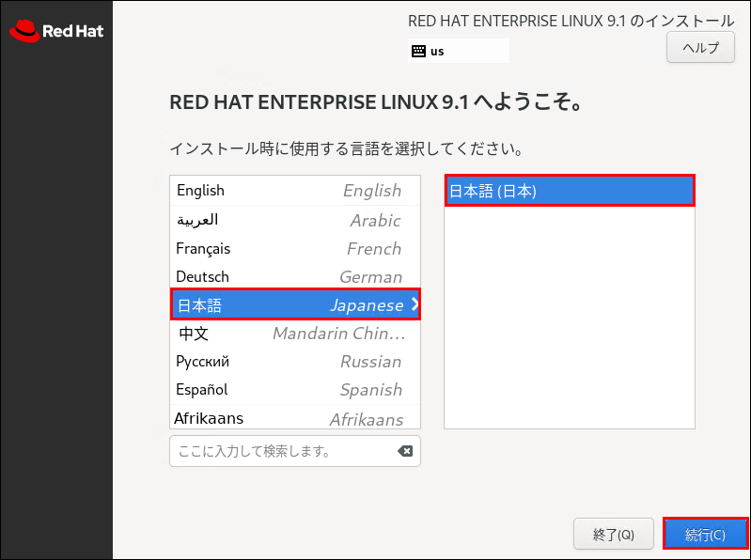Open the ヘルプ help button
The height and width of the screenshot is (560, 751).
[x=700, y=47]
